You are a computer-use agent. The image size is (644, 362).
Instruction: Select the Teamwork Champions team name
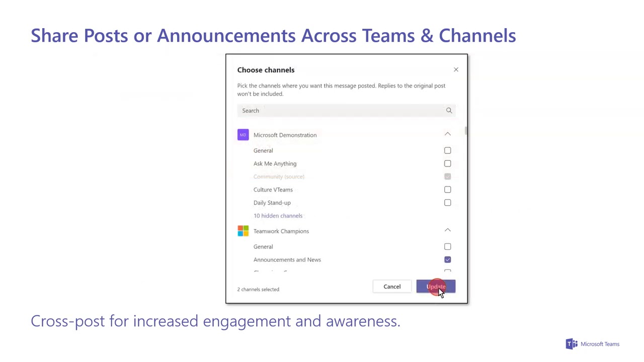(x=281, y=231)
